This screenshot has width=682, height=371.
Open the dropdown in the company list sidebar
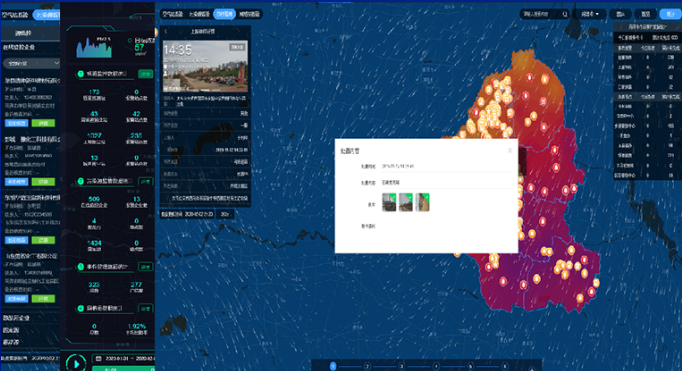pyautogui.click(x=31, y=64)
